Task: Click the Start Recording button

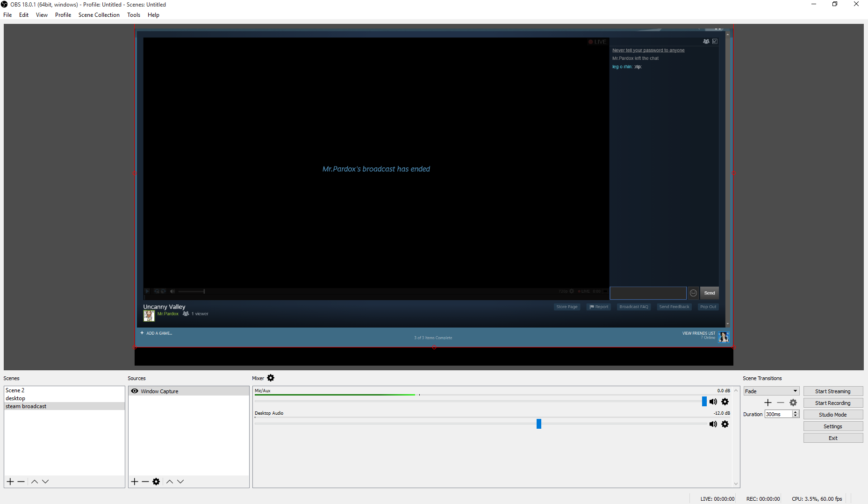Action: tap(833, 403)
